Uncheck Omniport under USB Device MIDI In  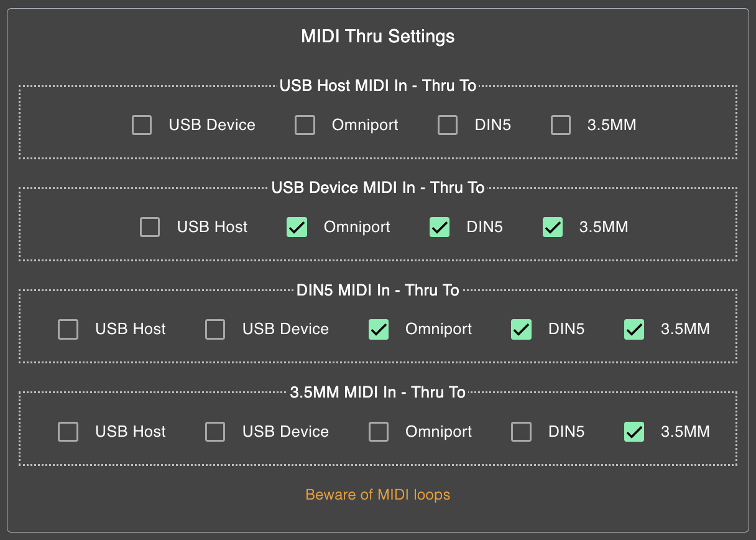(x=297, y=227)
